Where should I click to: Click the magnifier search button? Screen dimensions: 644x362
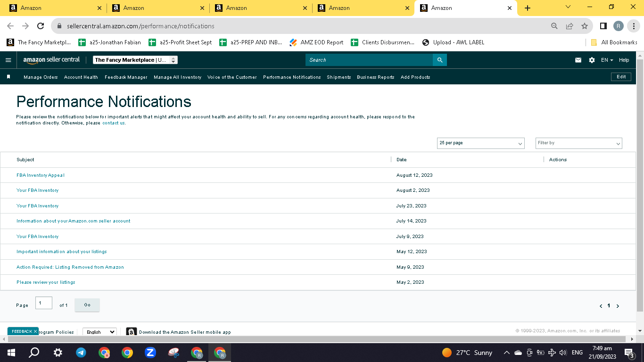point(440,60)
